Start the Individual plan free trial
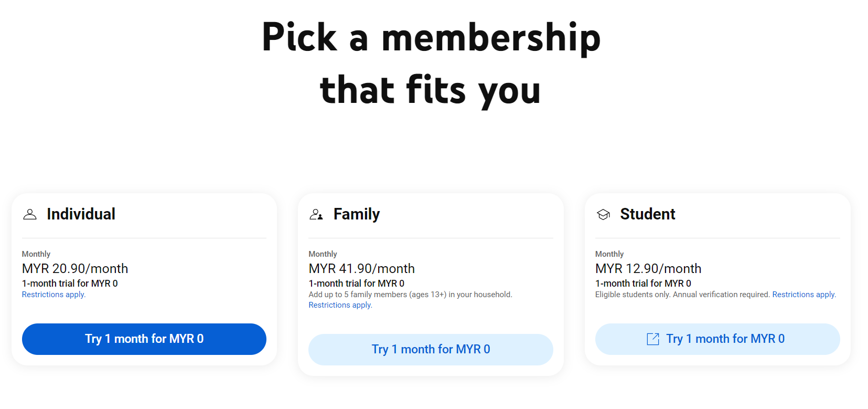This screenshot has width=868, height=409. point(144,339)
